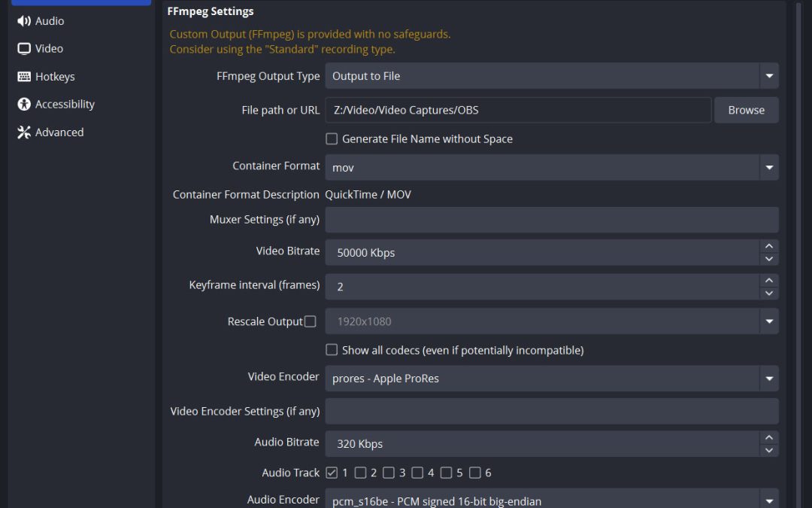Toggle the Rescale Output checkbox
Viewport: 812px width, 508px height.
coord(310,321)
